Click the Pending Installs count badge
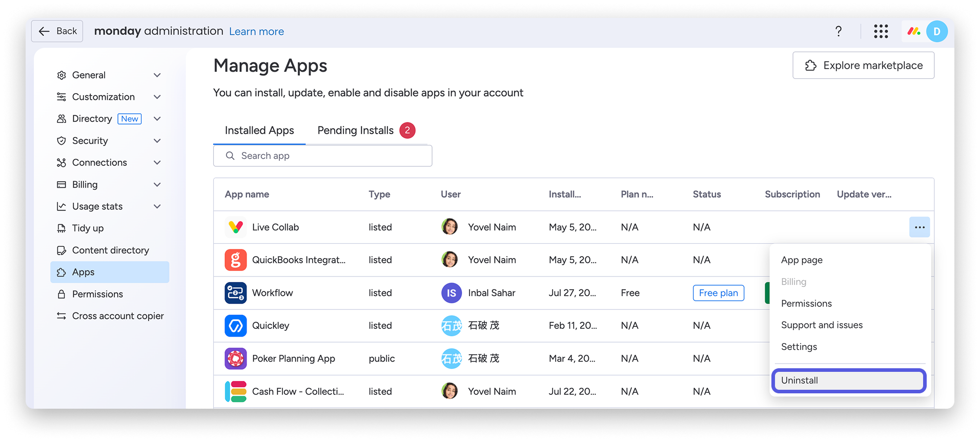Screen dimensions: 980x442 click(x=407, y=131)
